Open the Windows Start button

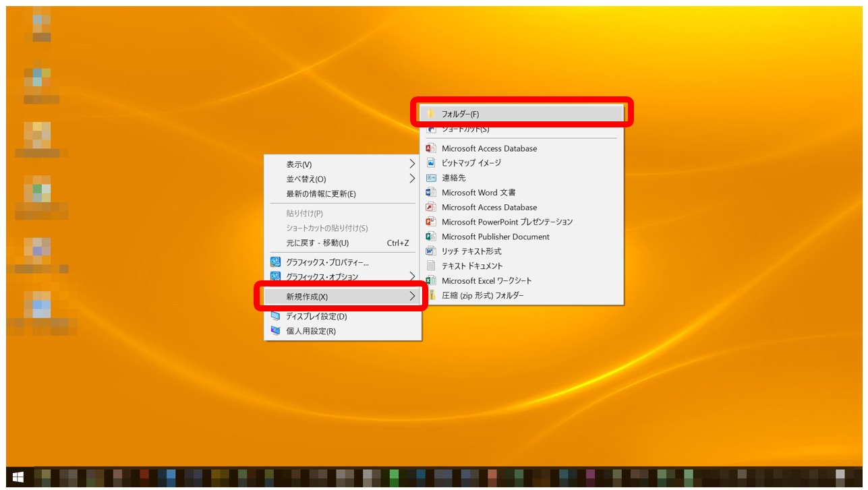pyautogui.click(x=18, y=477)
